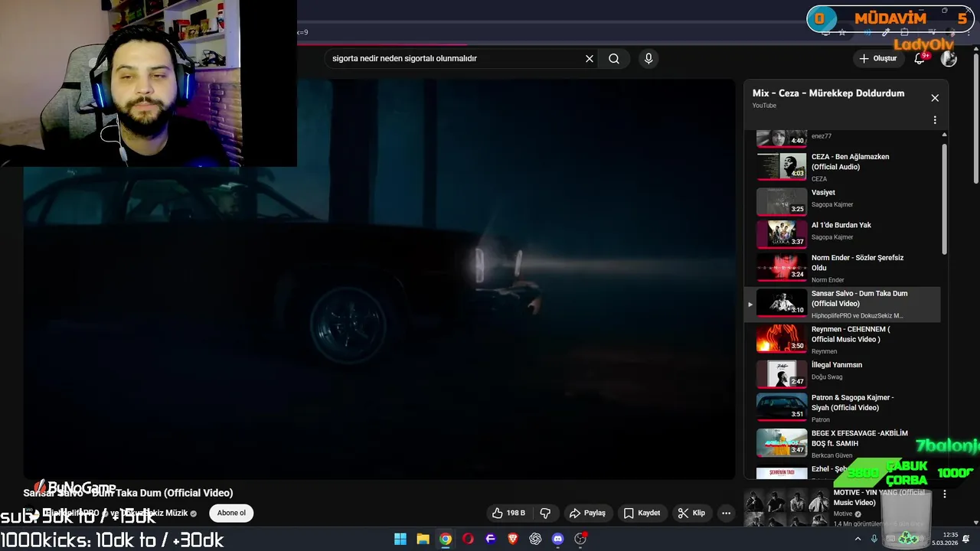
Task: Open YouTube notifications bell
Action: [920, 58]
